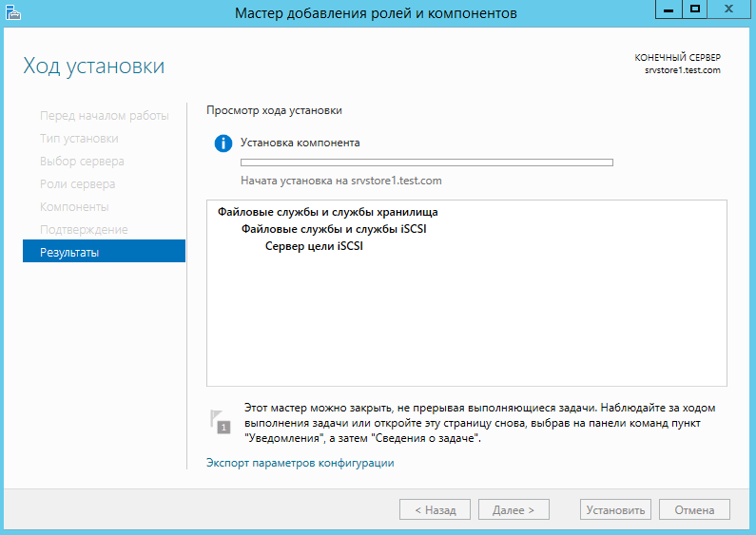Open the 'Перед началом работы' step
Screen dimensions: 756x535
(104, 116)
